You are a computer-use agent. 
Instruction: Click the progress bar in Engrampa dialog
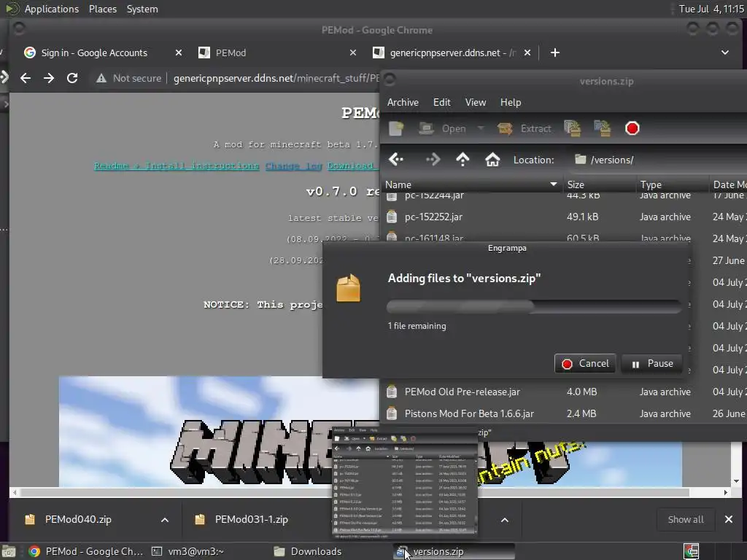point(534,307)
